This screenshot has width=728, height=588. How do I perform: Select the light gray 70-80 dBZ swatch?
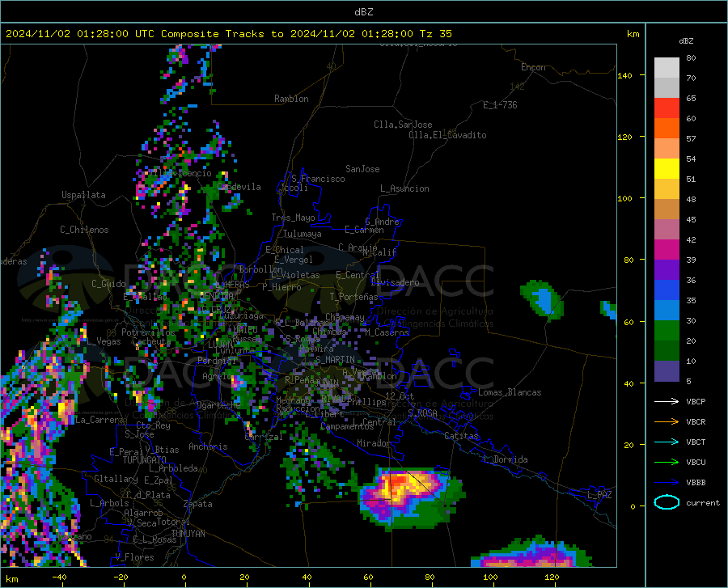coord(667,68)
